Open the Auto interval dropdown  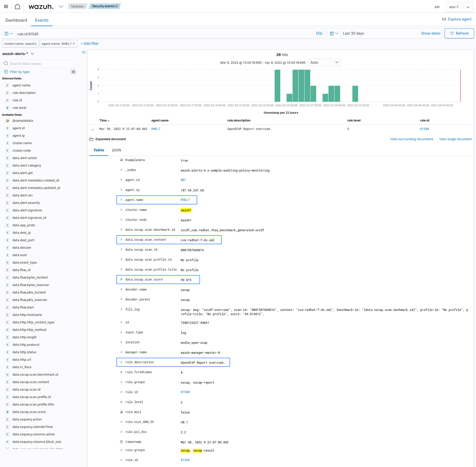[x=324, y=62]
